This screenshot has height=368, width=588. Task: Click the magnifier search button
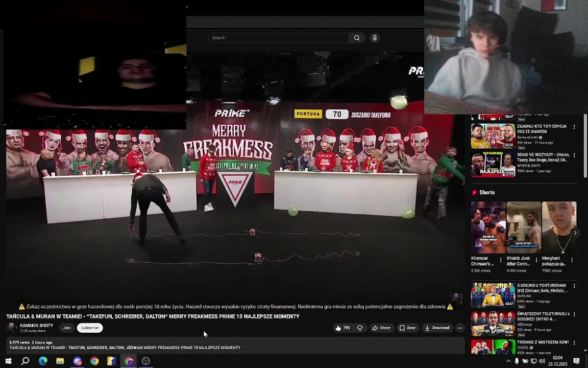(x=357, y=38)
